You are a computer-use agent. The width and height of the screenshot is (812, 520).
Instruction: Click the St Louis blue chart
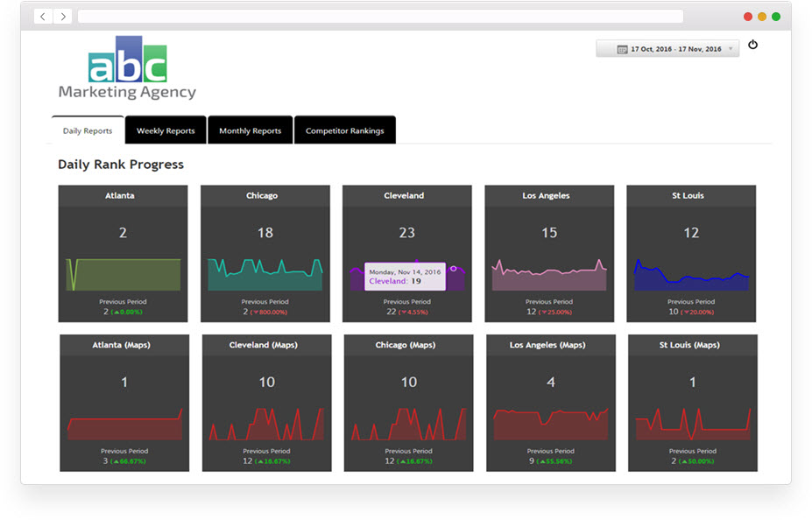(x=691, y=277)
